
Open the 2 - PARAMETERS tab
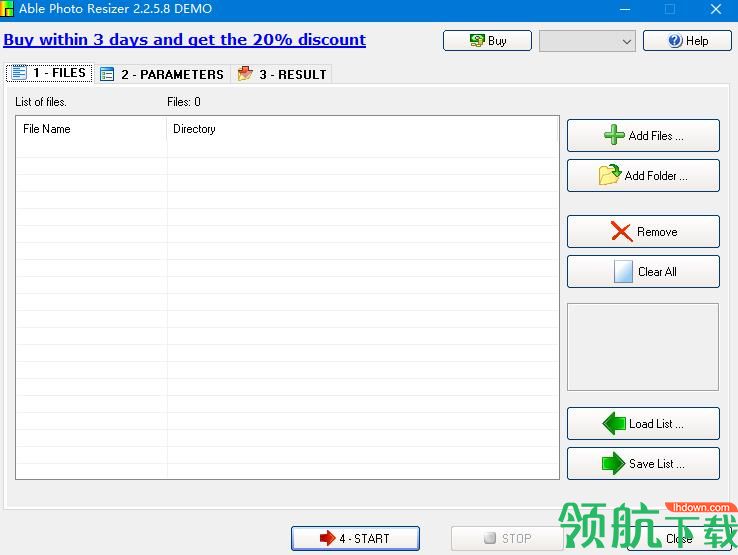(162, 74)
